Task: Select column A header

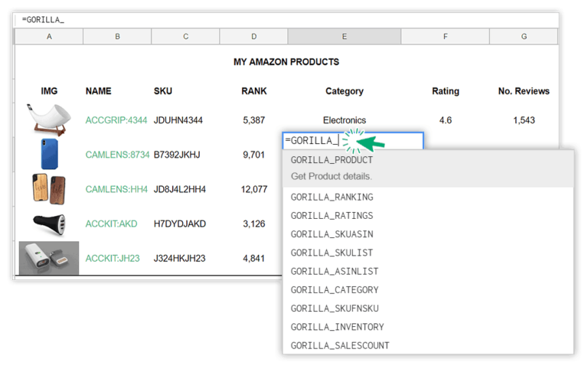Action: (x=49, y=37)
